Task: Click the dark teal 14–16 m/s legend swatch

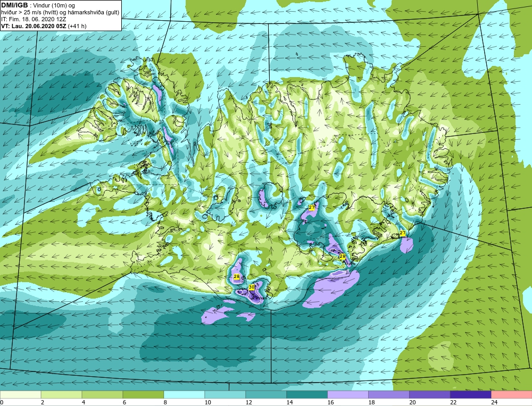Action: pyautogui.click(x=307, y=394)
